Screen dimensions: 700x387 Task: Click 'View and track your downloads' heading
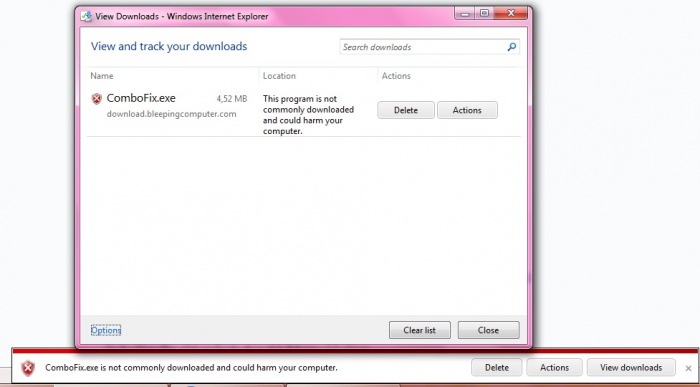169,46
